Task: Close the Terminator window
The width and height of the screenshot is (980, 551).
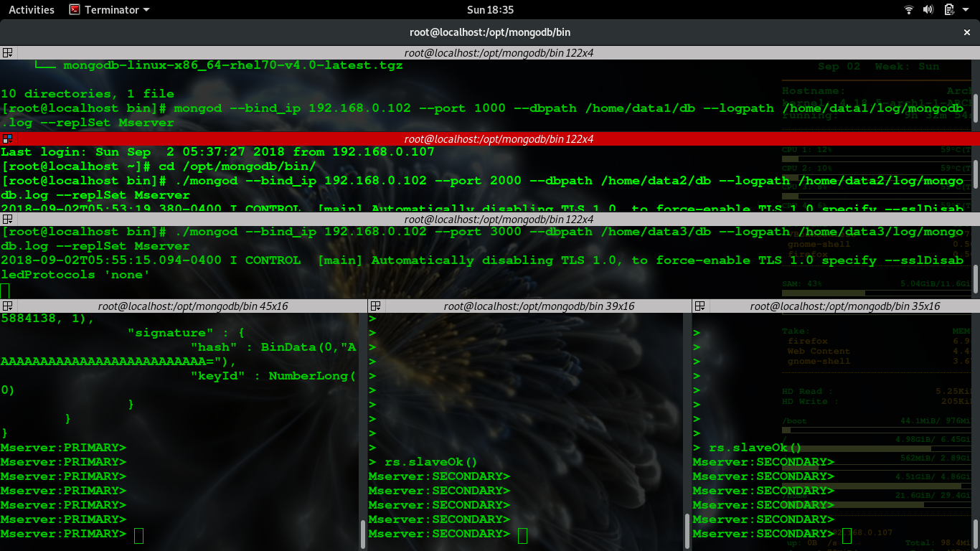Action: tap(966, 32)
